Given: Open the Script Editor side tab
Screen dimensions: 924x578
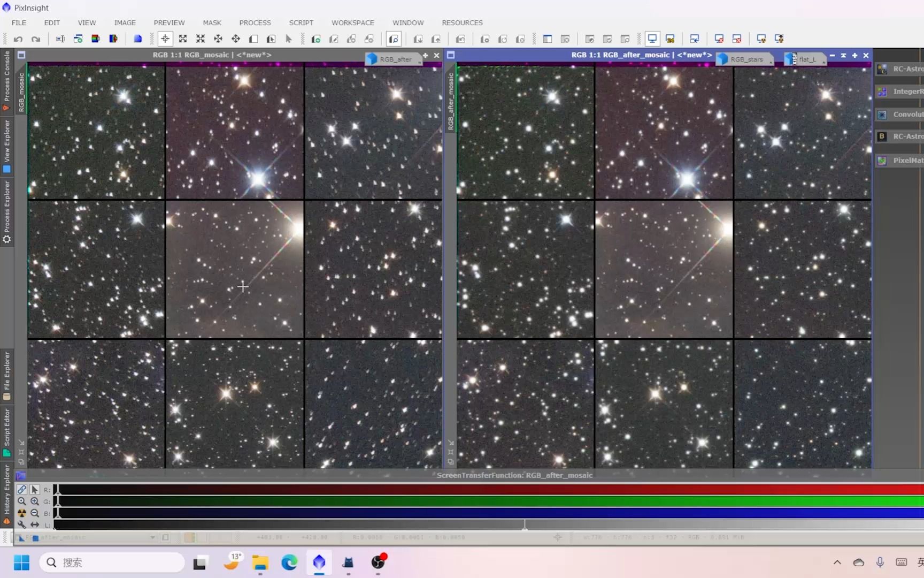Looking at the screenshot, I should click(x=7, y=432).
